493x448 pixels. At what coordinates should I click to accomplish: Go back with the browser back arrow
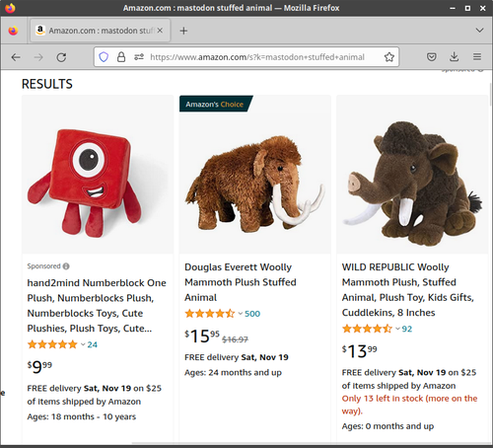(x=16, y=57)
